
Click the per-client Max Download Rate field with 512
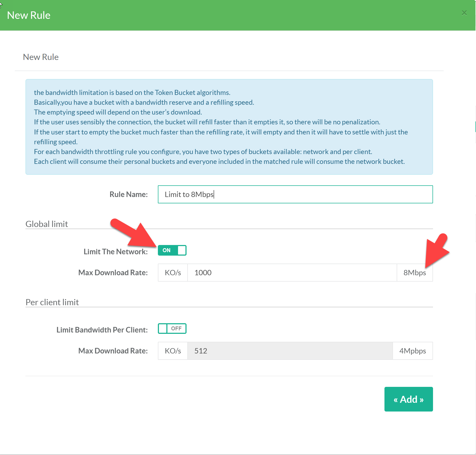click(290, 351)
